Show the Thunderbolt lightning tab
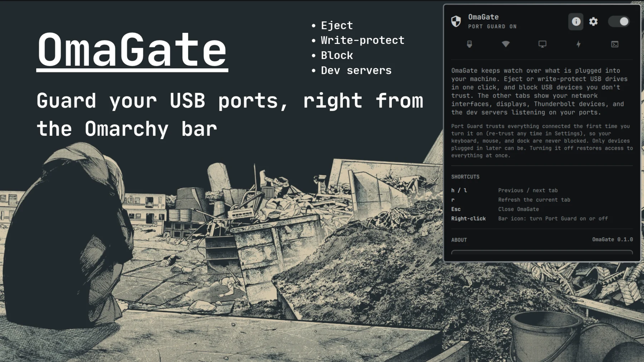The height and width of the screenshot is (362, 644). (x=579, y=44)
